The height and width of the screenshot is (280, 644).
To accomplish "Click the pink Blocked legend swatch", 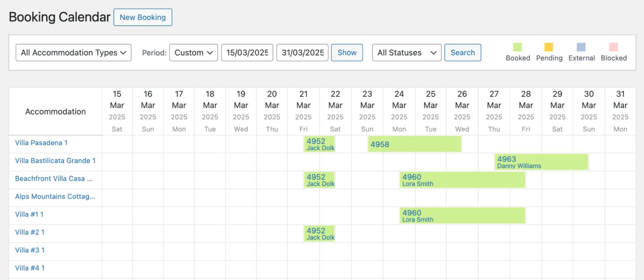I will pos(613,47).
